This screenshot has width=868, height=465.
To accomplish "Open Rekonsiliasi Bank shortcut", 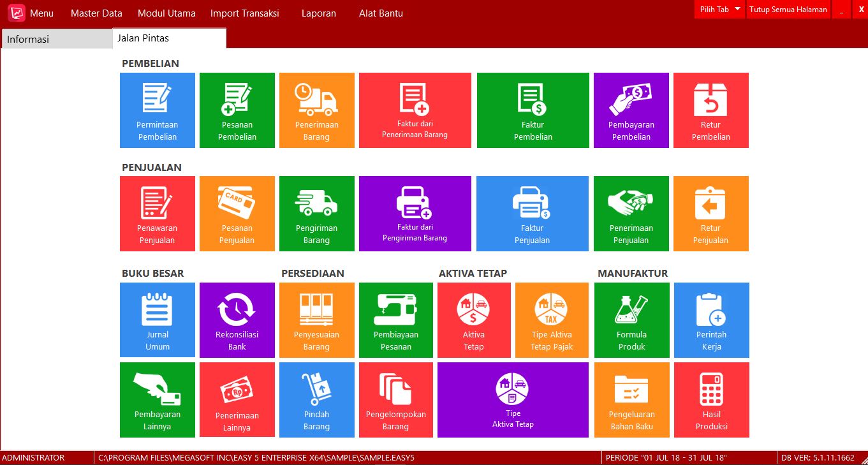I will [237, 320].
